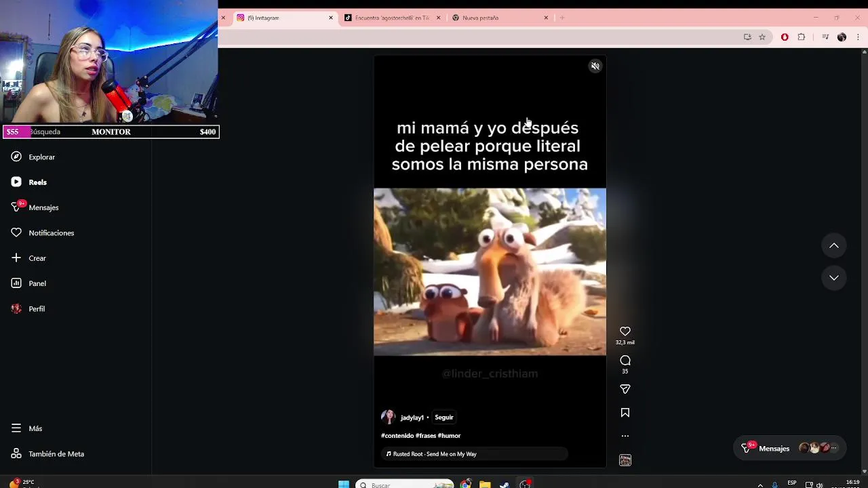
Task: Open the jadylay1 profile name
Action: pyautogui.click(x=412, y=418)
